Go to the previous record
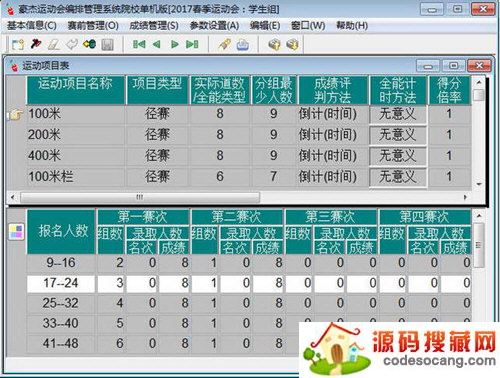The height and width of the screenshot is (378, 500). [156, 44]
